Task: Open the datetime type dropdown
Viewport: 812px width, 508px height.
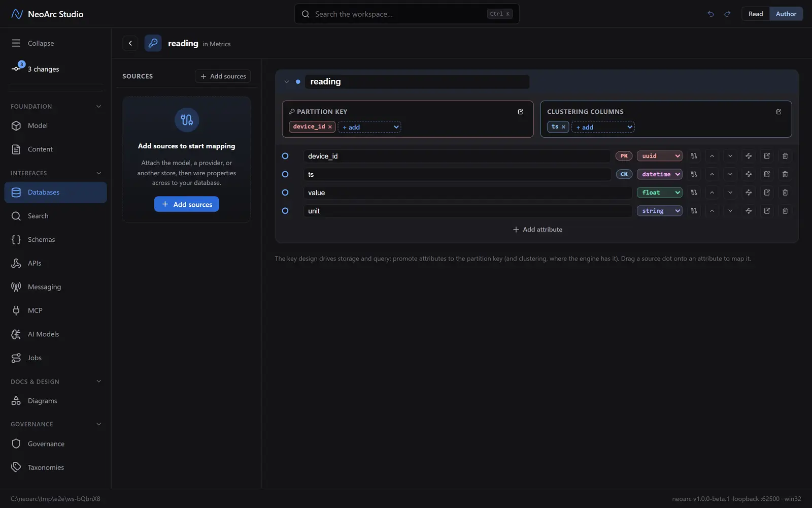Action: coord(660,174)
